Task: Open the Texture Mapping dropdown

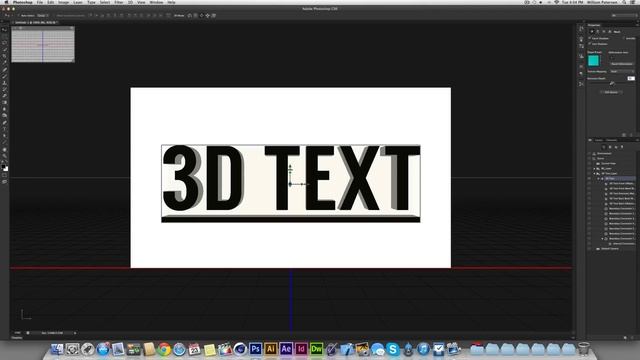Action: point(622,71)
